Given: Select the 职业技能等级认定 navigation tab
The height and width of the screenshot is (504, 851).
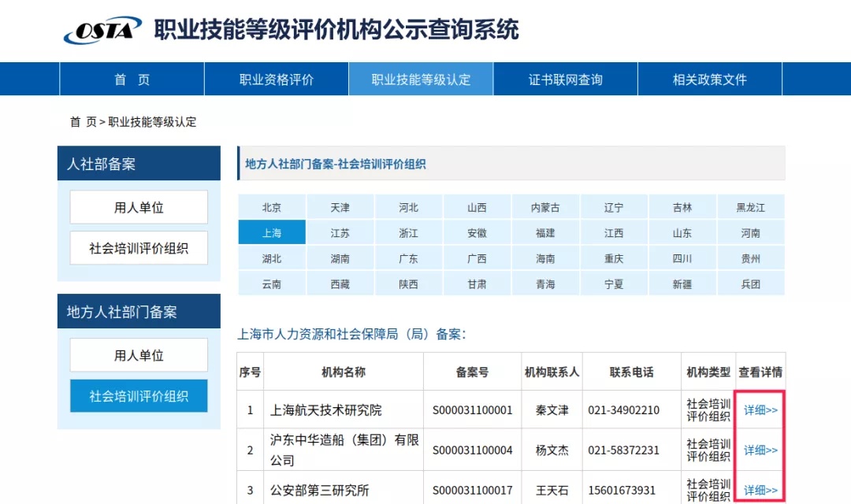Looking at the screenshot, I should pyautogui.click(x=421, y=80).
